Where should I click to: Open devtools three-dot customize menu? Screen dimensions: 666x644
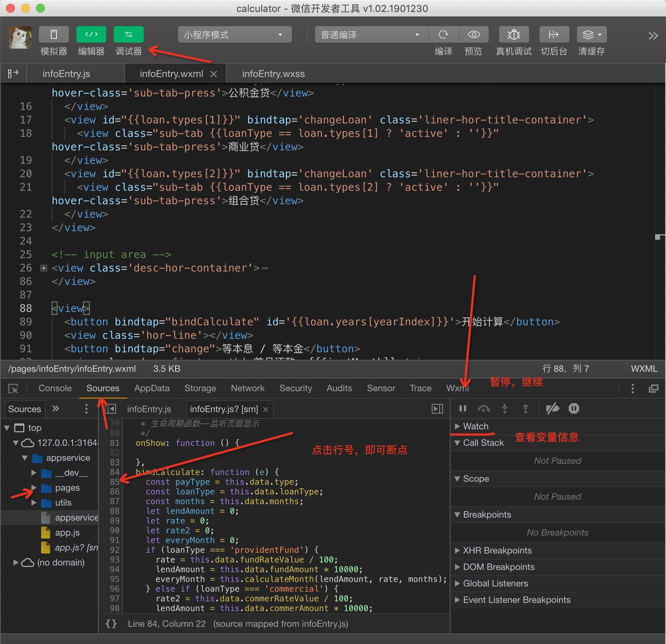pyautogui.click(x=633, y=389)
